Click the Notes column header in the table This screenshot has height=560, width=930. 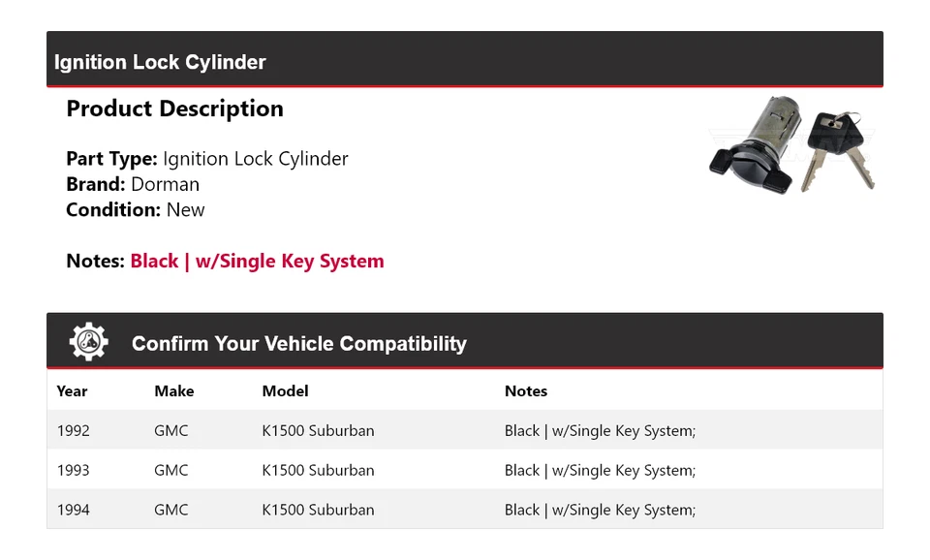pyautogui.click(x=526, y=391)
